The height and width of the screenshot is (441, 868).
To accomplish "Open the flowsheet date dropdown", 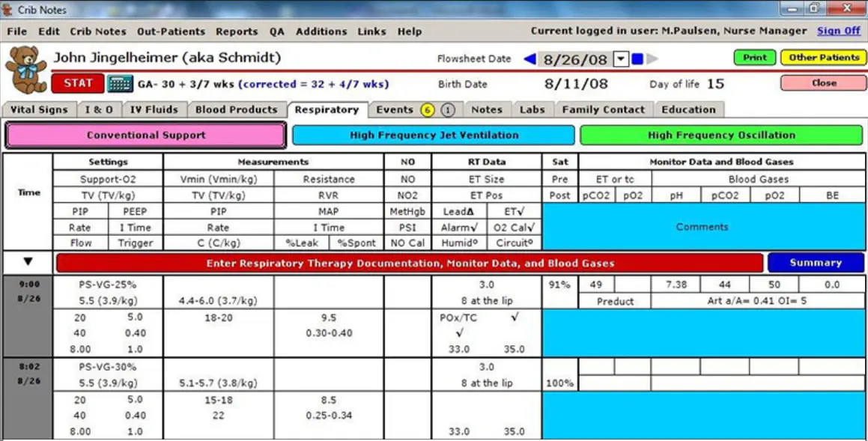I will (619, 58).
